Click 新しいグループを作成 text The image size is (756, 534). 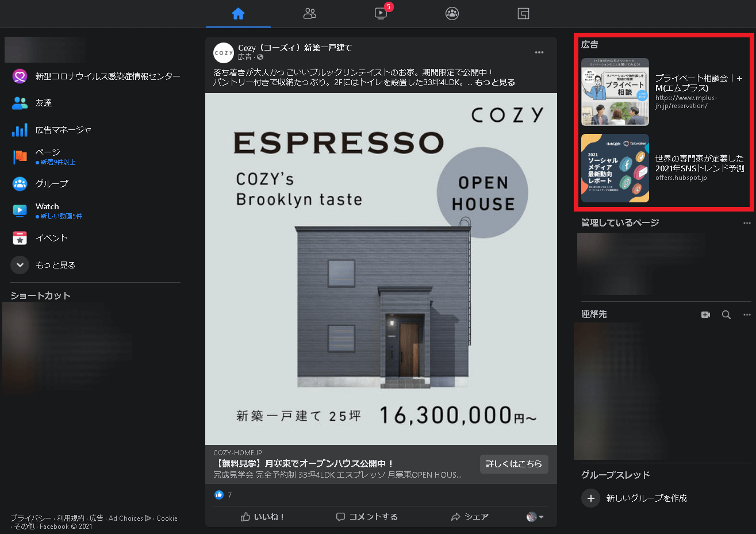[x=647, y=498]
